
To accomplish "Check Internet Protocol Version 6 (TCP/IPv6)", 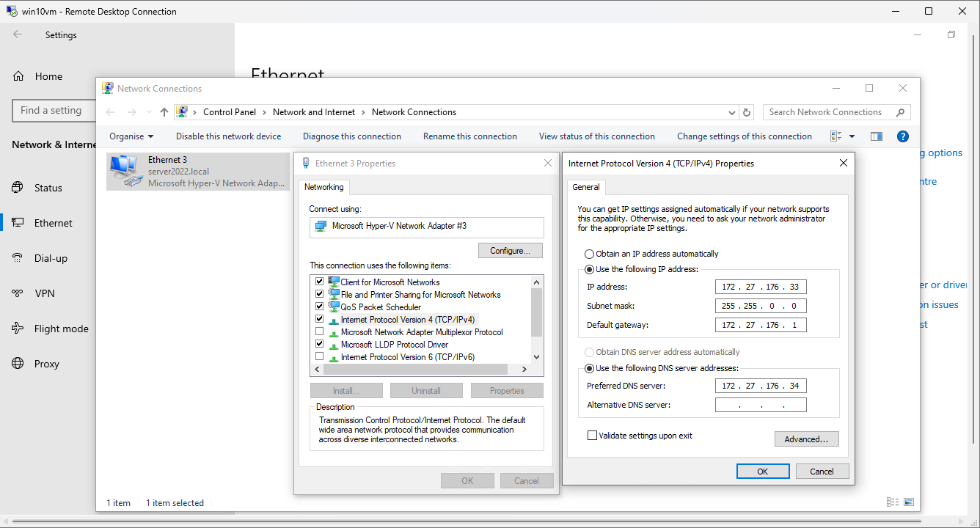I will (x=319, y=357).
